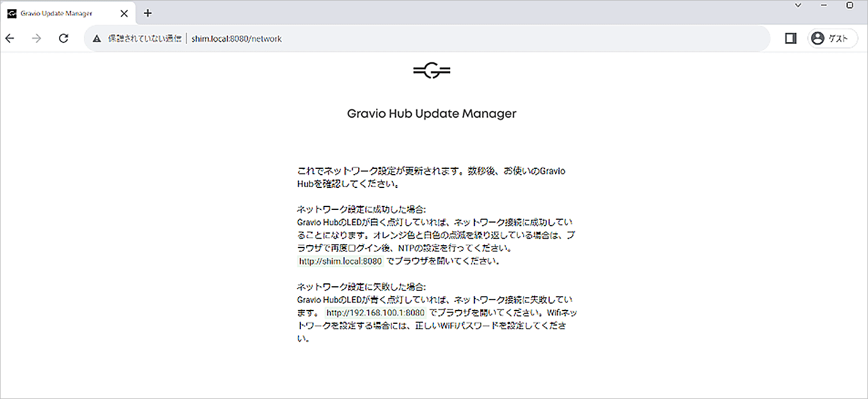Image resolution: width=868 pixels, height=399 pixels.
Task: Click the Gravio logo at page top
Action: 432,71
